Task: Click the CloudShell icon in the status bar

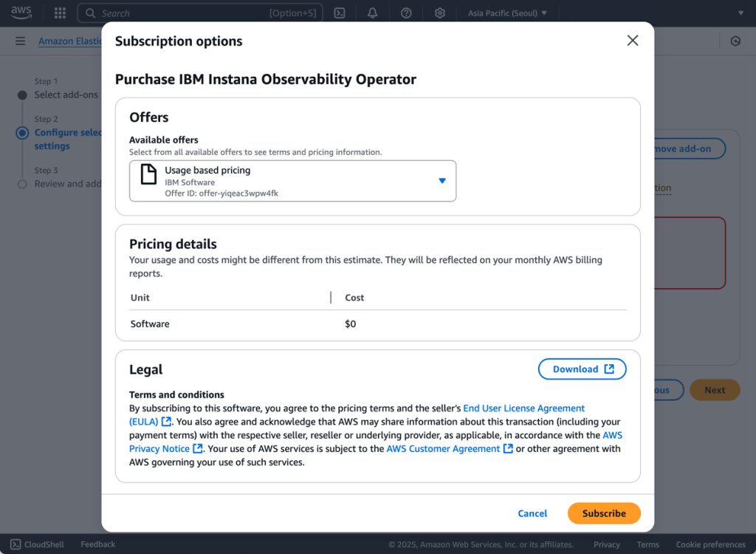Action: click(x=17, y=544)
